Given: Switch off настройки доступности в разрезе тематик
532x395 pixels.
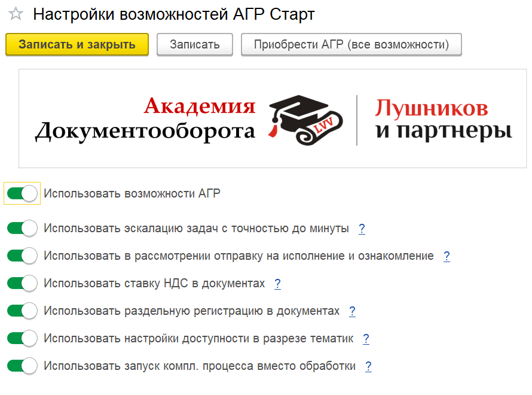Looking at the screenshot, I should (x=22, y=338).
